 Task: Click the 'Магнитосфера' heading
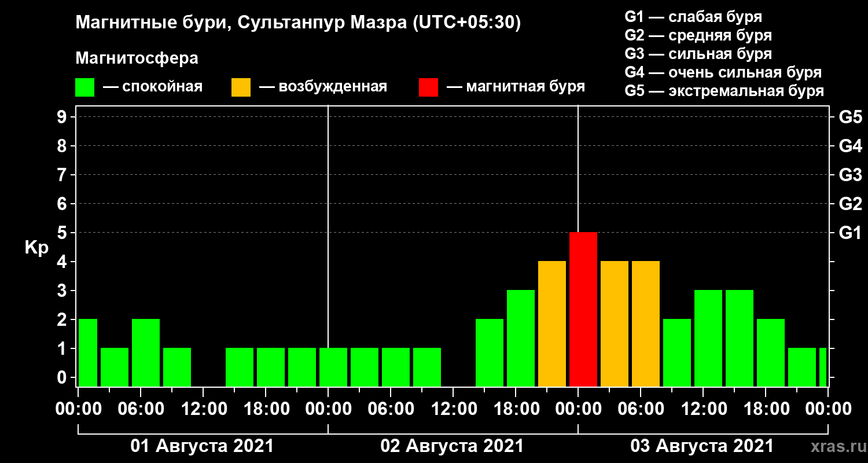tap(137, 58)
